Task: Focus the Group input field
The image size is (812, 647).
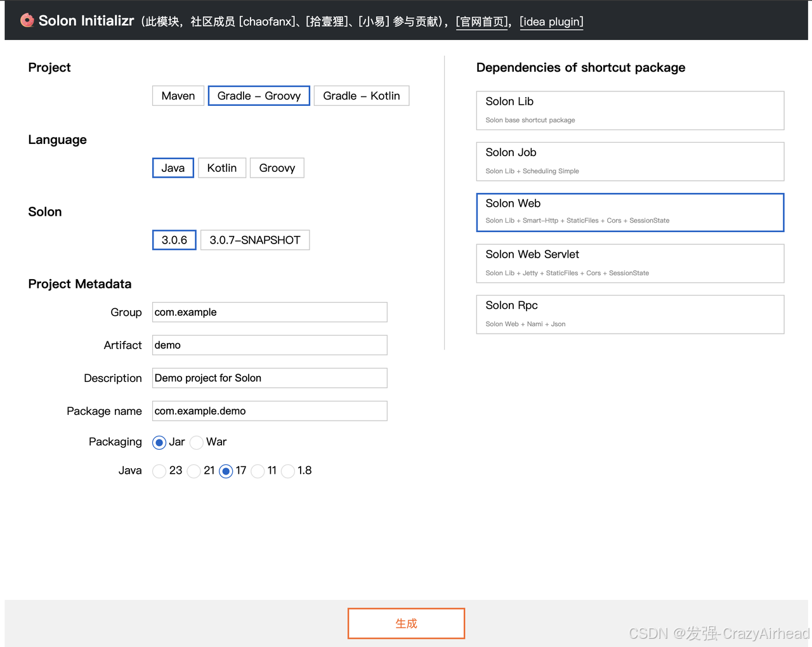Action: pos(270,312)
